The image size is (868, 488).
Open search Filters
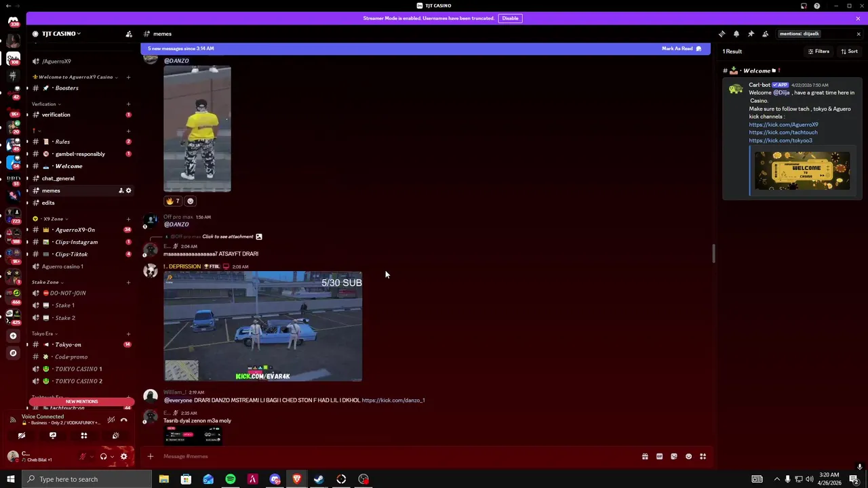818,52
